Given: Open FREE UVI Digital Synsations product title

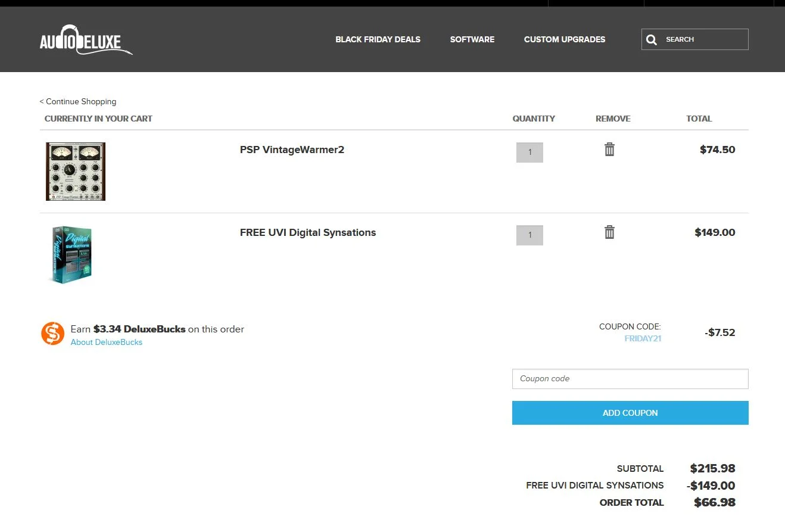Looking at the screenshot, I should [308, 233].
